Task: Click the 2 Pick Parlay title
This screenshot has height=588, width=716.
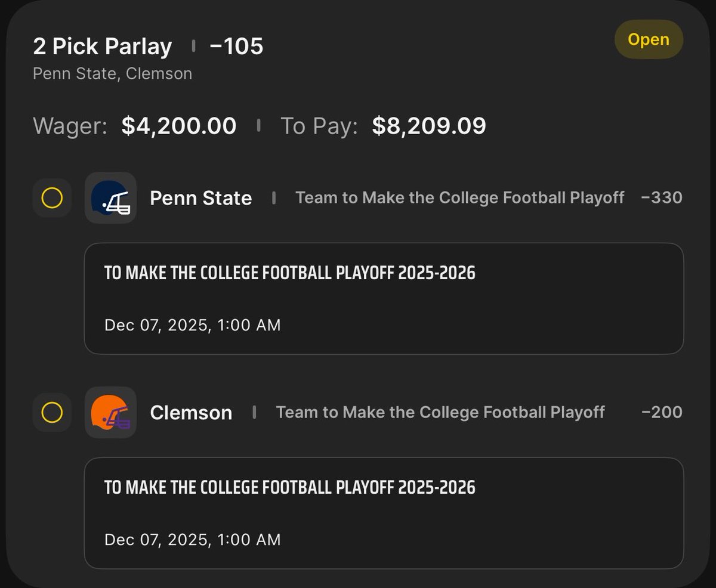Action: point(103,47)
